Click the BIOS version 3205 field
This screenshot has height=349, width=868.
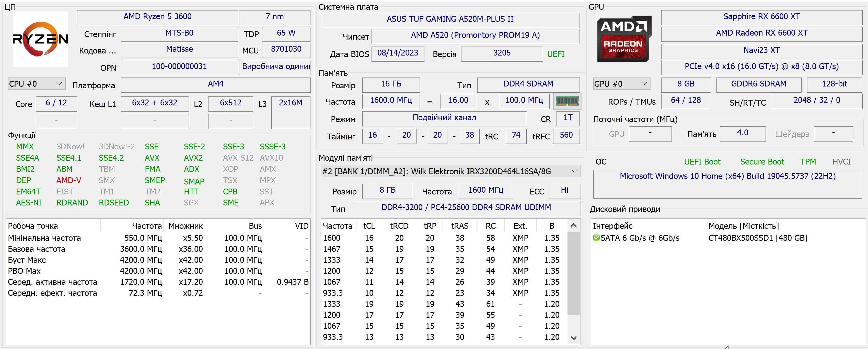pyautogui.click(x=502, y=54)
